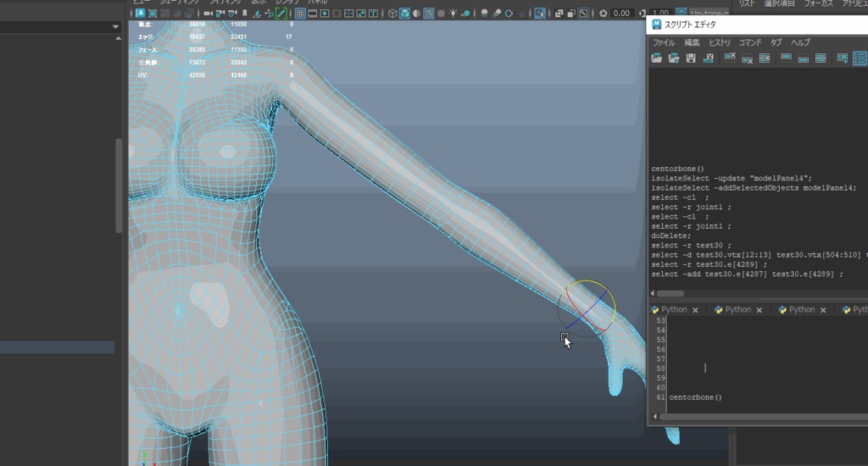
Task: Open the ヘルプ menu in Script Editor
Action: [x=800, y=42]
